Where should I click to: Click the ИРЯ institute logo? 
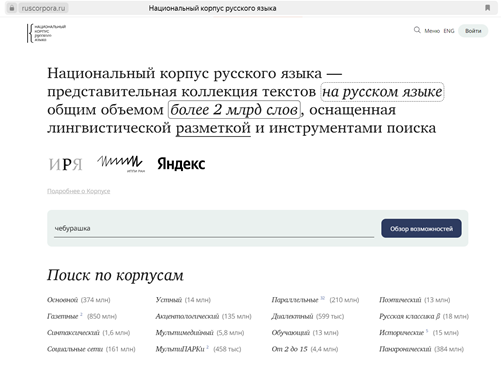(65, 164)
